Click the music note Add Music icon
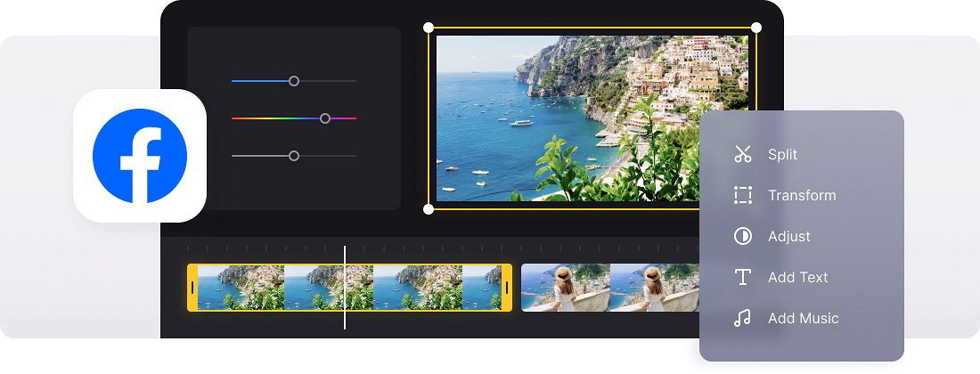Viewport: 980px width, 374px height. coord(742,318)
